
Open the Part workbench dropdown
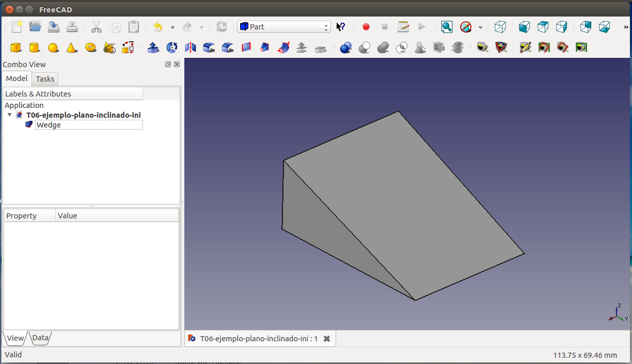tap(283, 27)
